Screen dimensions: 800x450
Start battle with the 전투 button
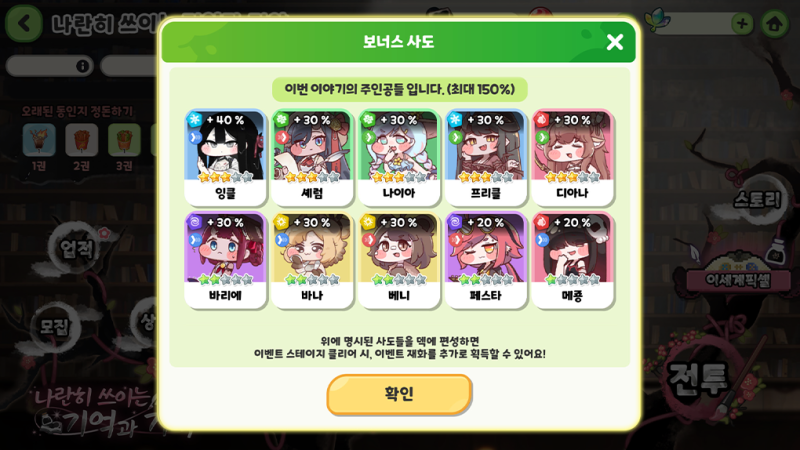coord(698,378)
